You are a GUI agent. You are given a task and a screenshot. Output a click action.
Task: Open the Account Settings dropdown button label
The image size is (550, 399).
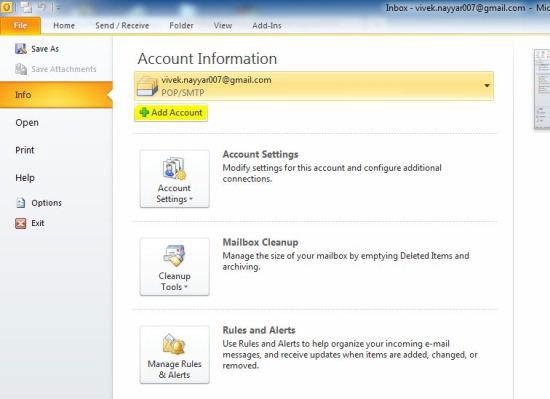(x=174, y=194)
